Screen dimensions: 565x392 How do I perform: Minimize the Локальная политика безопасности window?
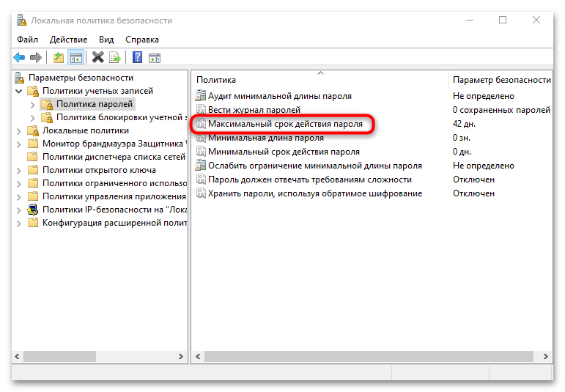(x=470, y=20)
